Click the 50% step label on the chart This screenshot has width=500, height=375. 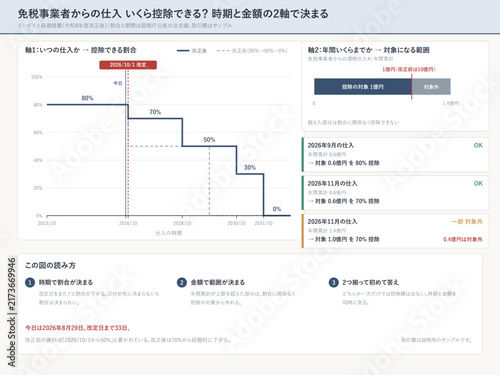point(209,140)
